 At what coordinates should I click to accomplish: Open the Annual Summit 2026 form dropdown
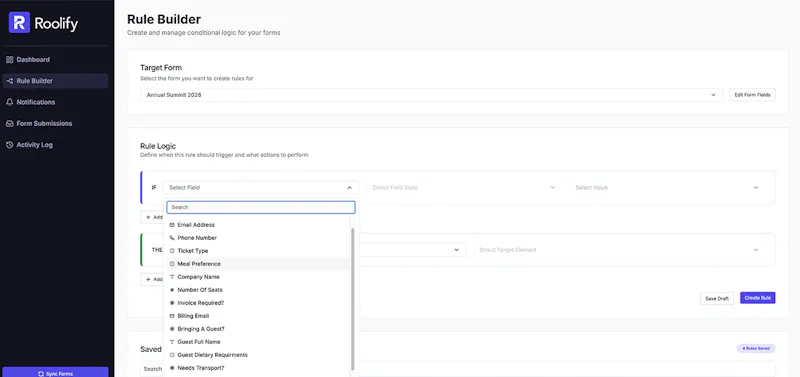(x=432, y=95)
